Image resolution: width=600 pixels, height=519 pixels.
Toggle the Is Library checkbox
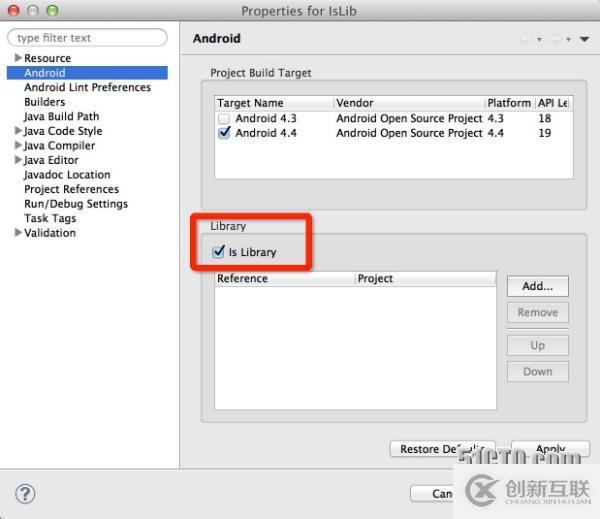[218, 252]
